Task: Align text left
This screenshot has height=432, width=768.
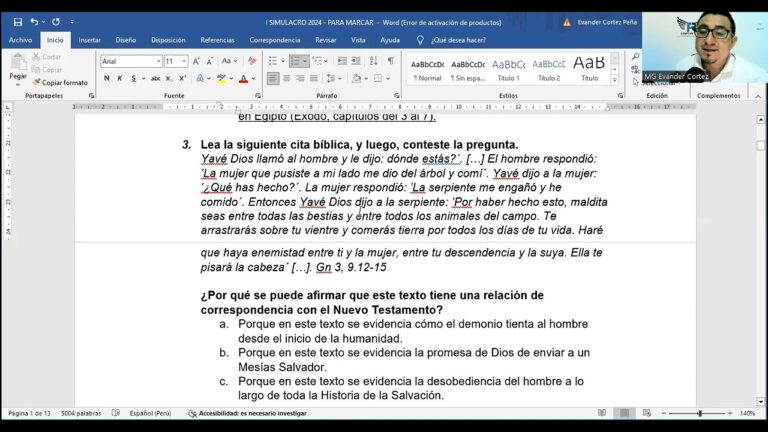Action: pyautogui.click(x=273, y=78)
